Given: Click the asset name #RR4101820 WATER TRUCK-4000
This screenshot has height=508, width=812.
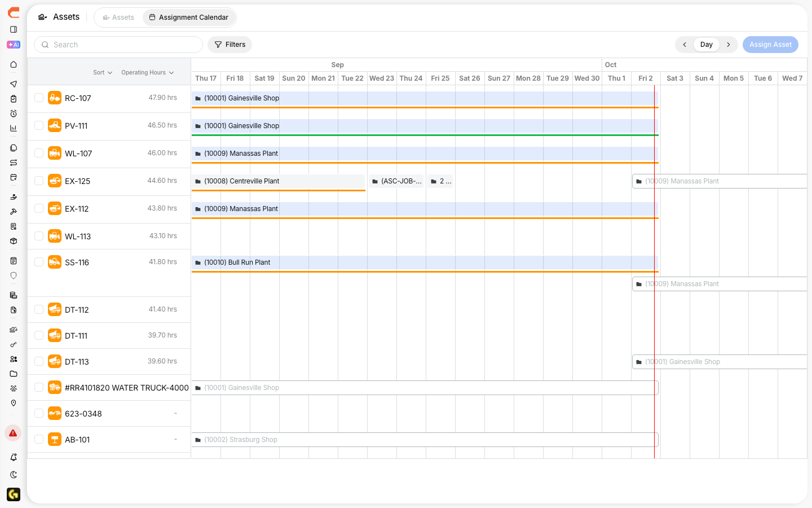Looking at the screenshot, I should 127,388.
